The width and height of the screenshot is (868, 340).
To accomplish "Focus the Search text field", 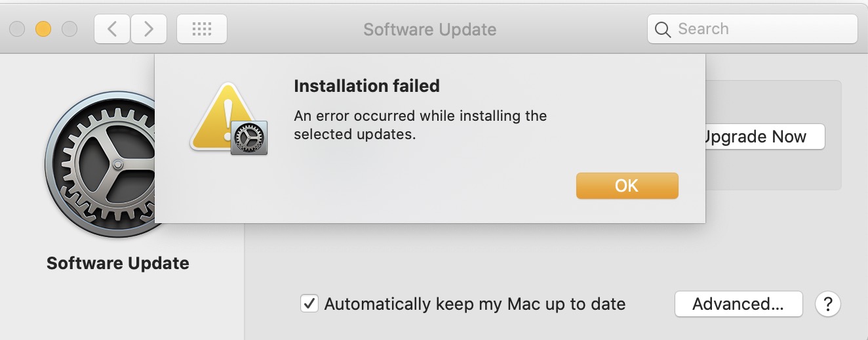I will tap(752, 29).
